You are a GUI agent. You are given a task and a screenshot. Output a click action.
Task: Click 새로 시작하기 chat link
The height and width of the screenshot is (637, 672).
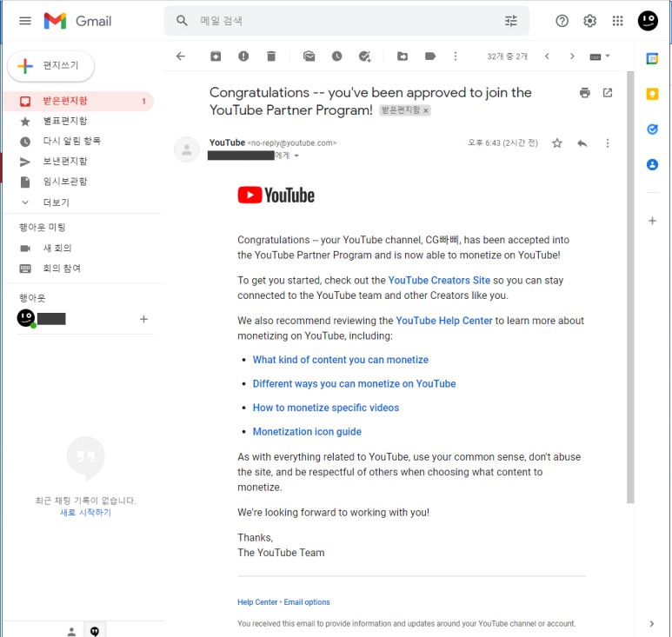(x=85, y=513)
